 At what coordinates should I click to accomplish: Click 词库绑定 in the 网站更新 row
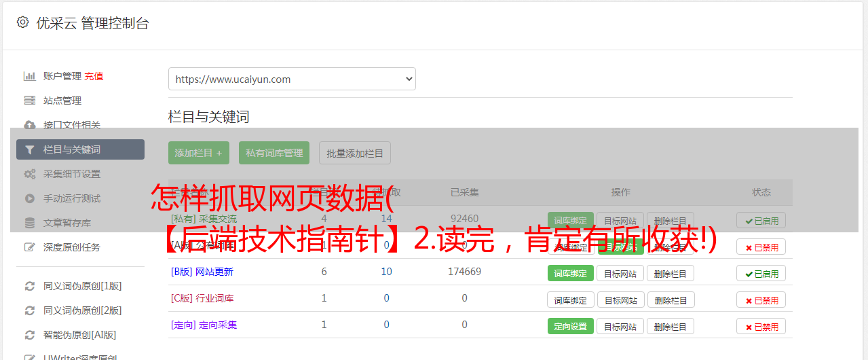[x=571, y=273]
